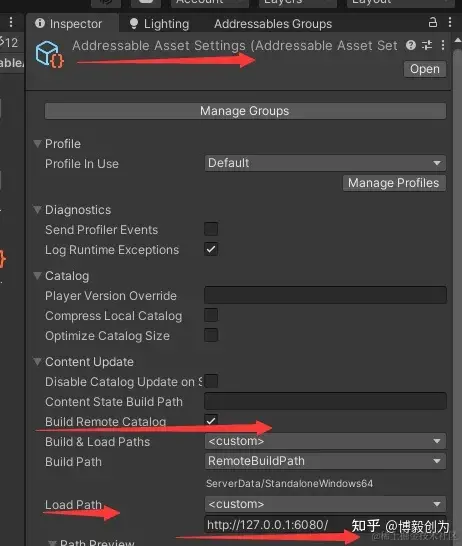Tick Optimize Catalog Size
This screenshot has width=462, height=546.
pyautogui.click(x=211, y=335)
